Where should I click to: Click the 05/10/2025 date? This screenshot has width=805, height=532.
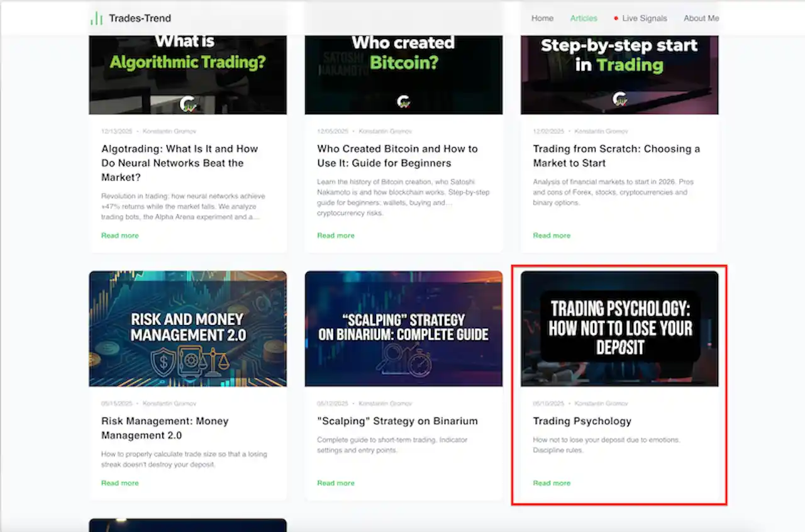(549, 404)
